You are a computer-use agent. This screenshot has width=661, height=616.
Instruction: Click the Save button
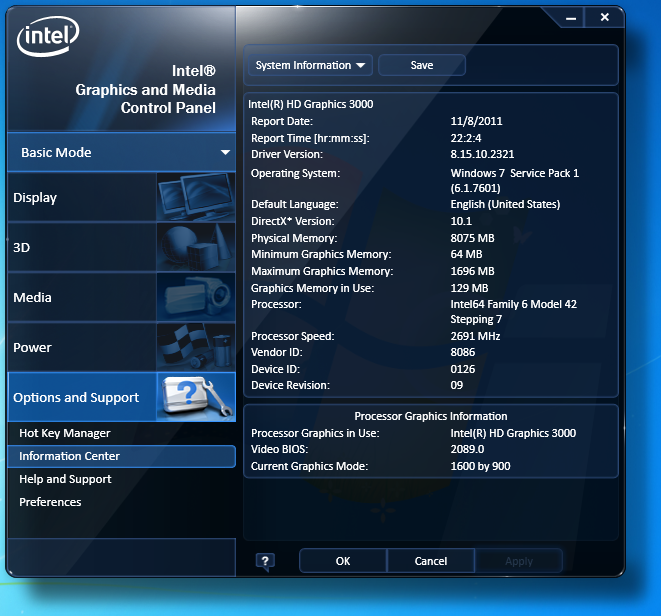tap(422, 65)
